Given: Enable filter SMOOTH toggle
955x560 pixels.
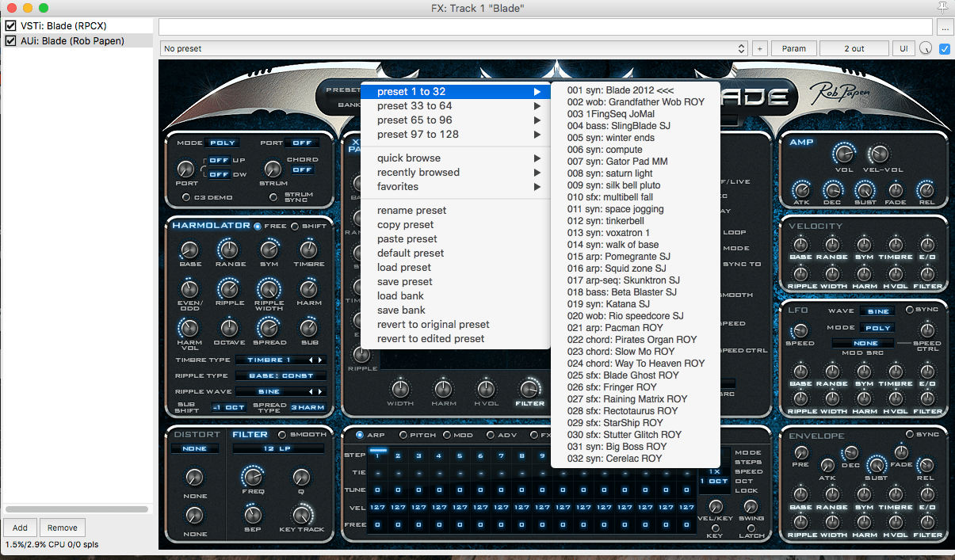Looking at the screenshot, I should (x=282, y=434).
